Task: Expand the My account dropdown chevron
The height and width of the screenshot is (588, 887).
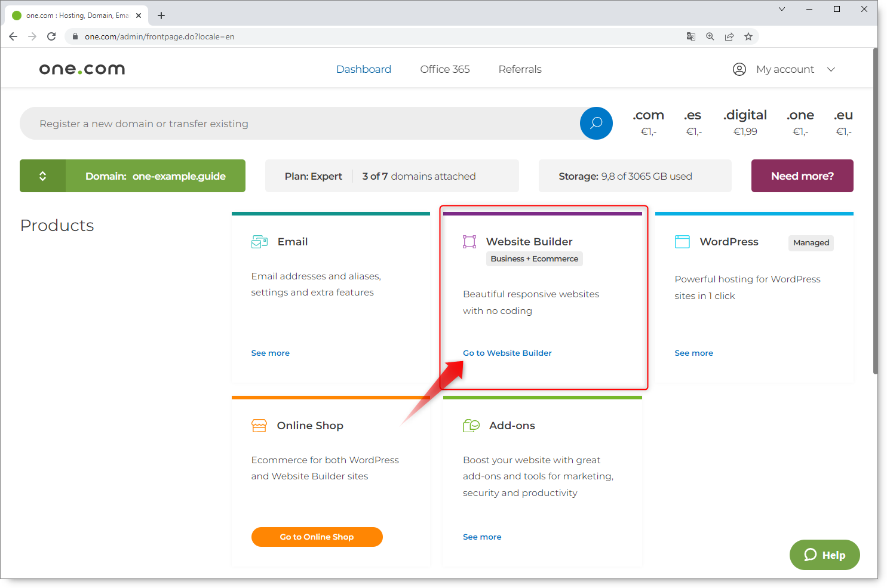Action: click(831, 69)
